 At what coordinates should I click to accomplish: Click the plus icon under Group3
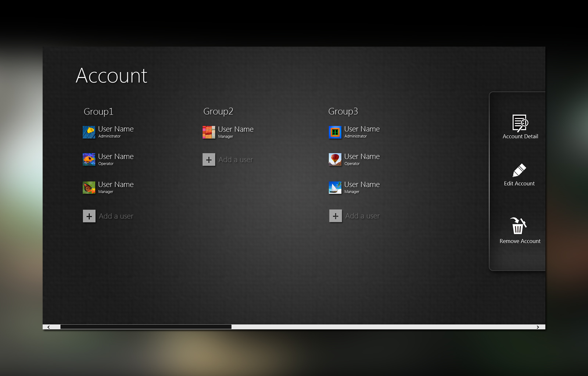(335, 216)
